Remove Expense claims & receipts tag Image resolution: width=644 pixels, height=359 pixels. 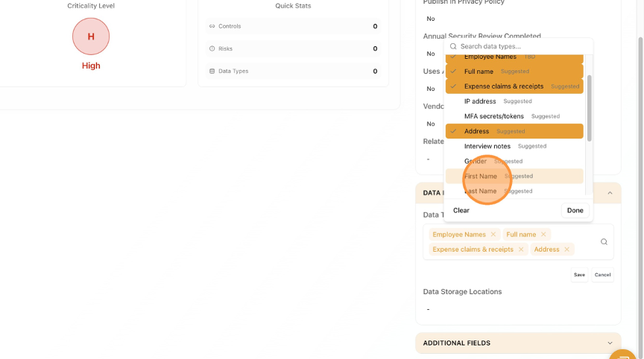click(x=521, y=250)
